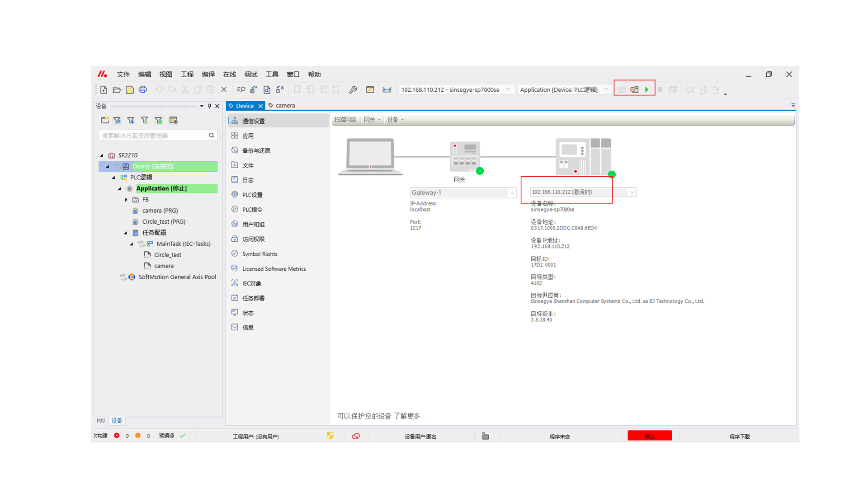
Task: Click the Print toolbar icon
Action: coord(143,89)
